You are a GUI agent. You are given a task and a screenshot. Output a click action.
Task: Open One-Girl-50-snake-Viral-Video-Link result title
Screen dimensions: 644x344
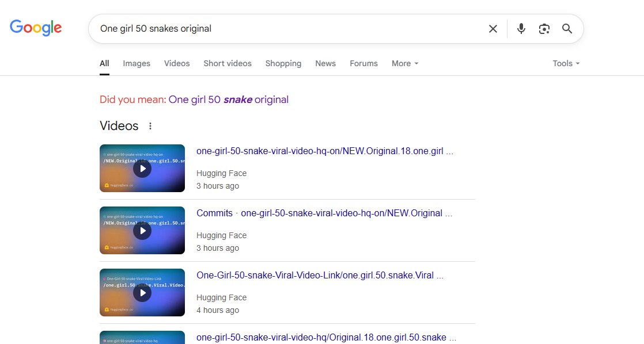point(320,275)
